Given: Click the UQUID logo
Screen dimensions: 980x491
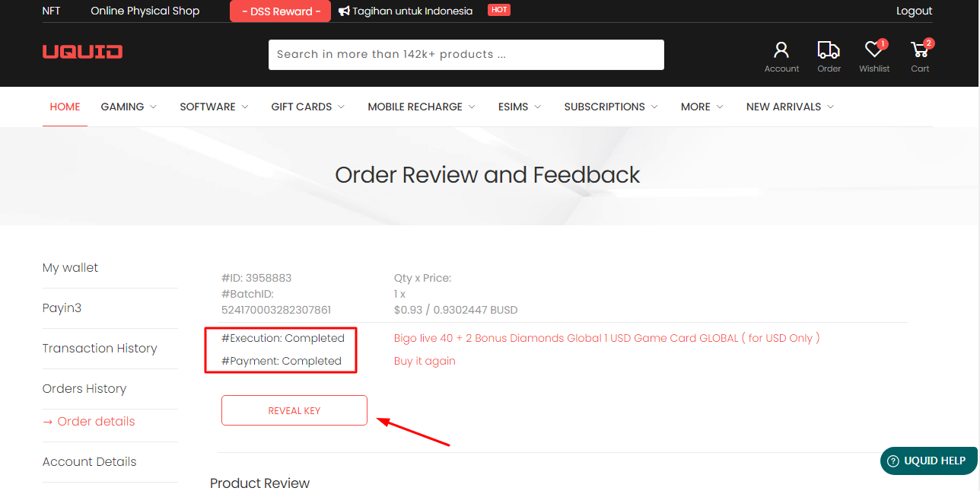Looking at the screenshot, I should (82, 52).
